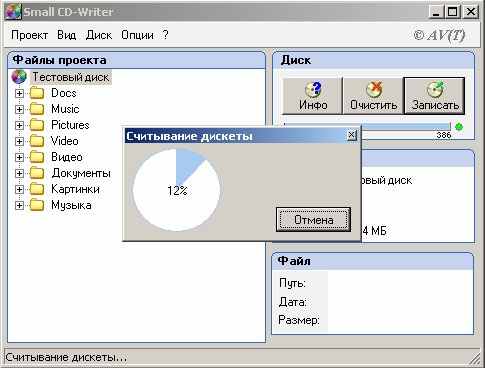Select the Pictures folder name
The image size is (485, 368).
pyautogui.click(x=70, y=125)
